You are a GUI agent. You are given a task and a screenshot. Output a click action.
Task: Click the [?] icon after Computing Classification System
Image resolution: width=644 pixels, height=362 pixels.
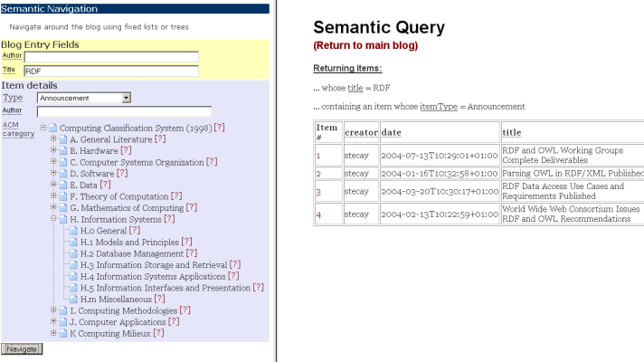219,128
